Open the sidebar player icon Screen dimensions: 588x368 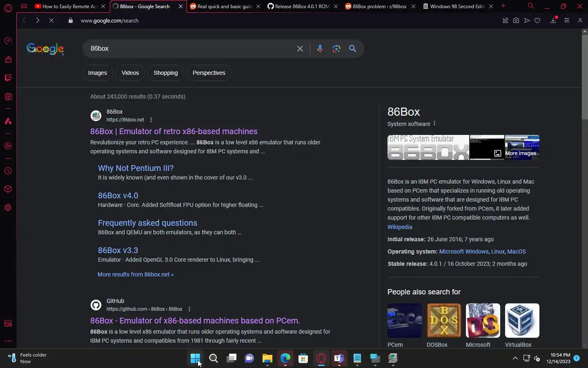8,146
